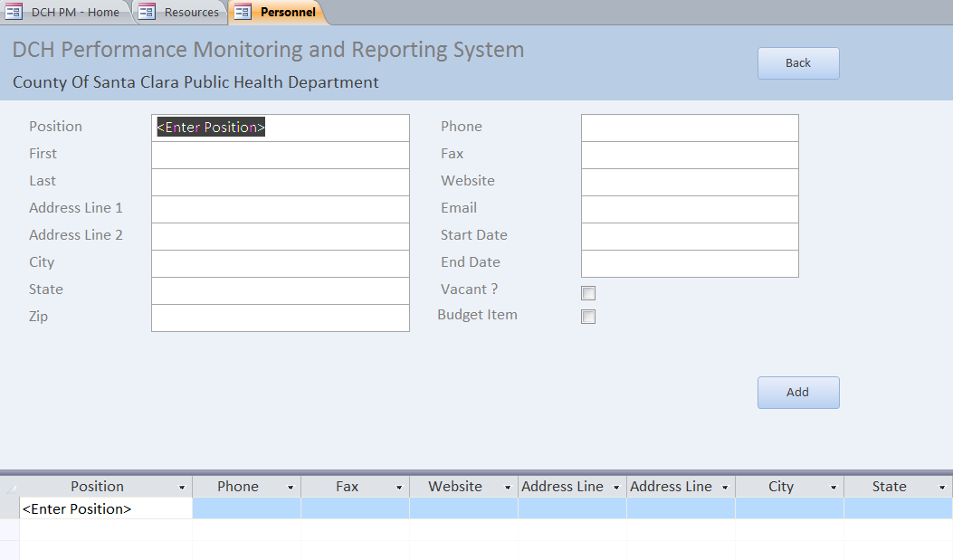This screenshot has width=953, height=560.
Task: Expand the City column filter dropdown
Action: 834,488
